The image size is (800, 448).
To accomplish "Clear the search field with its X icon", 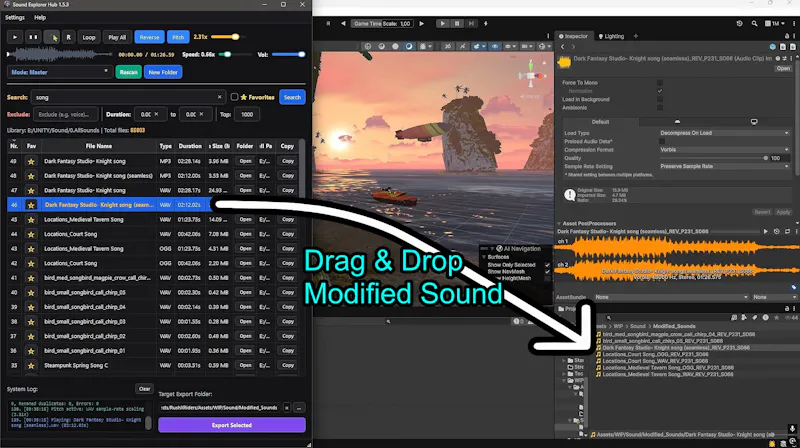I will 219,97.
